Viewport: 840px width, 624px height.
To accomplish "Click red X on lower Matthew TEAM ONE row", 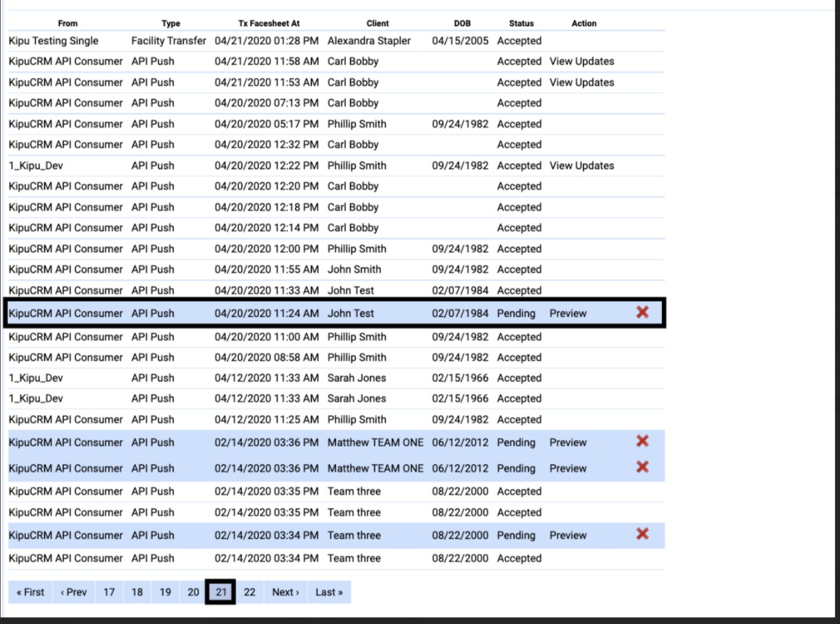I will coord(642,467).
